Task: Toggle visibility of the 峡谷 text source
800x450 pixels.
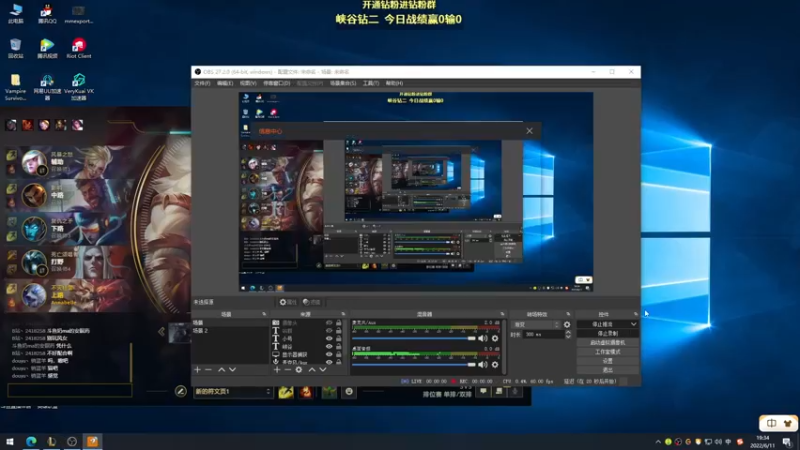Action: point(329,346)
